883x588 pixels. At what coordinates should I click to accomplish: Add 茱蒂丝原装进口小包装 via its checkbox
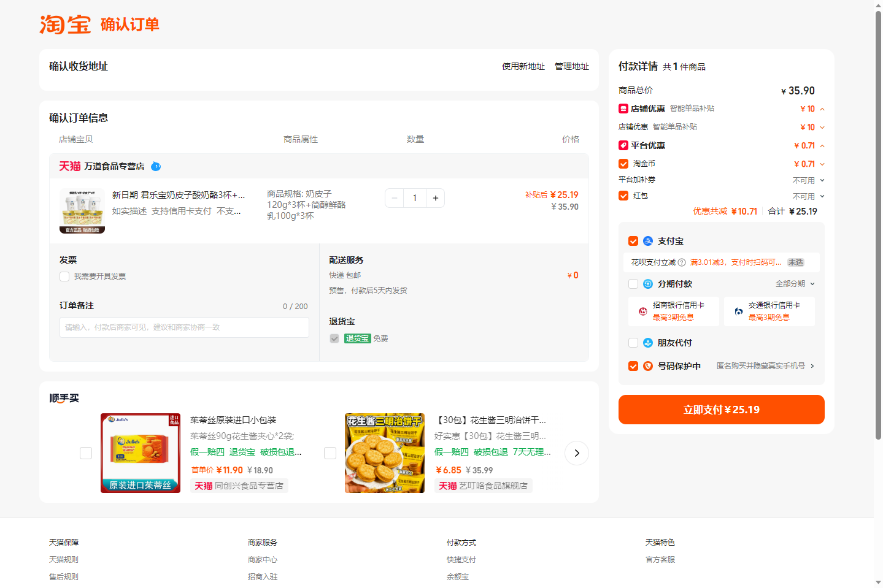(86, 453)
